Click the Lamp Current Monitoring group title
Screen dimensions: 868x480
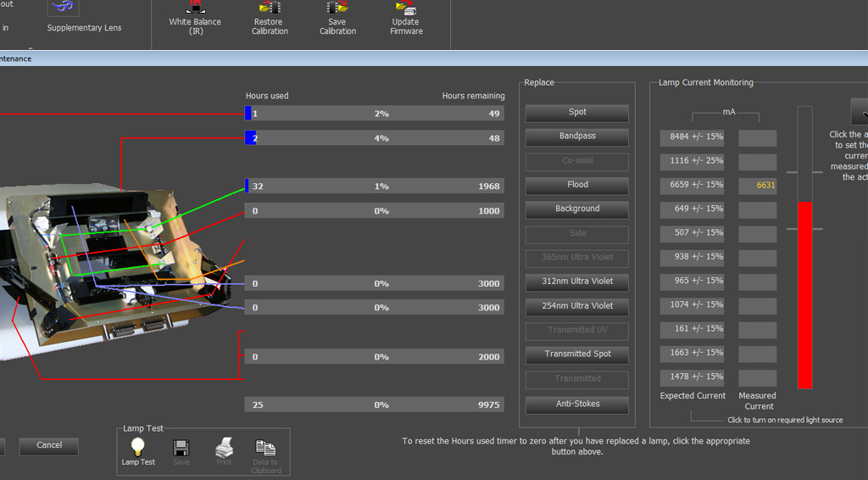tap(706, 82)
